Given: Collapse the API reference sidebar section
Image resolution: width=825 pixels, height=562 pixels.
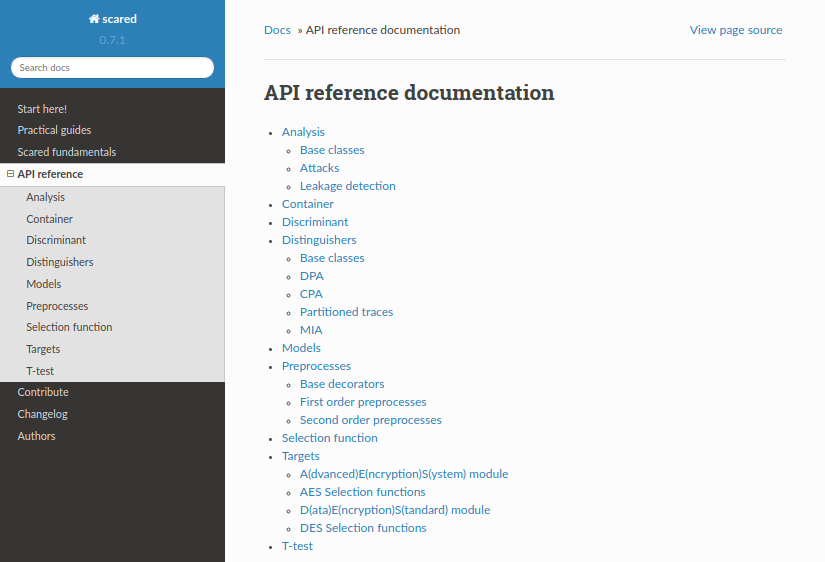Looking at the screenshot, I should (10, 174).
